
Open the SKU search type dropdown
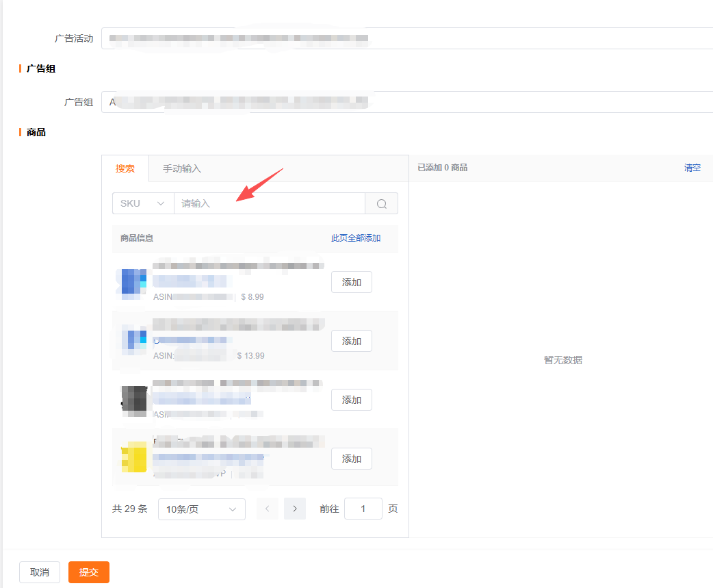pos(143,203)
